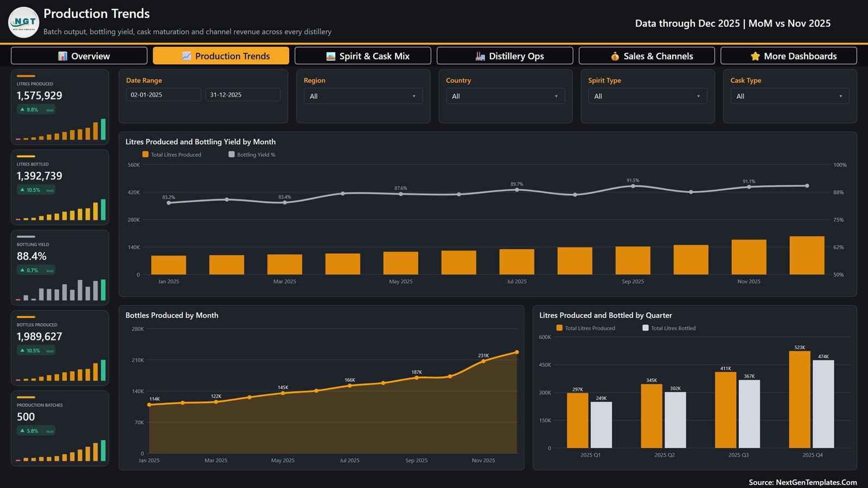The height and width of the screenshot is (488, 868).
Task: Click the Litres Produced and Bottling Yield title
Action: (x=201, y=142)
